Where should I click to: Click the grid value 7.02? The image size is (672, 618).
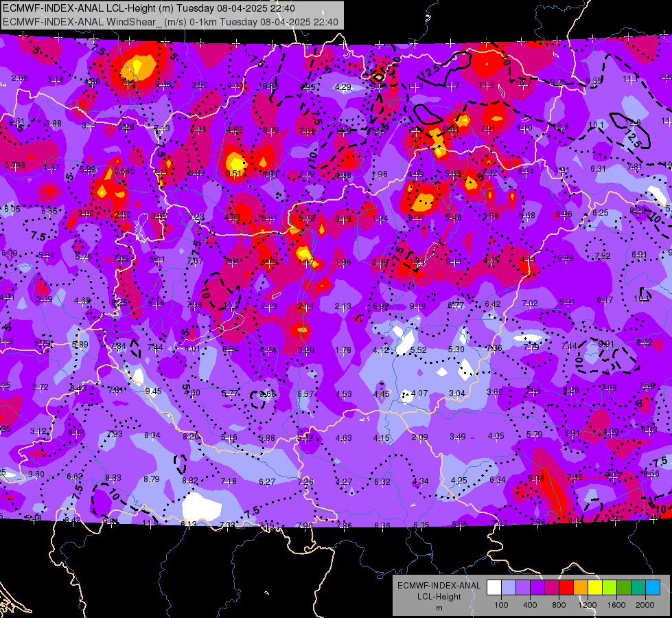tap(530, 304)
